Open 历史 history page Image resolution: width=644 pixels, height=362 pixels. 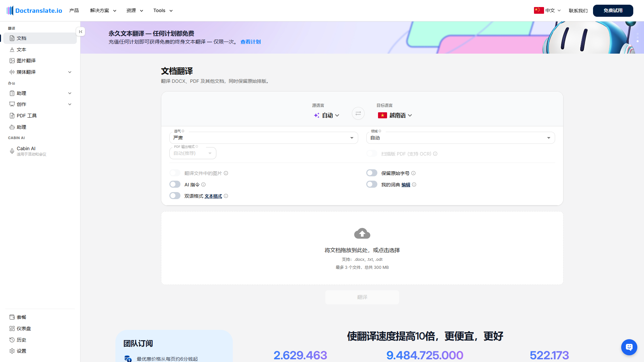click(40, 340)
